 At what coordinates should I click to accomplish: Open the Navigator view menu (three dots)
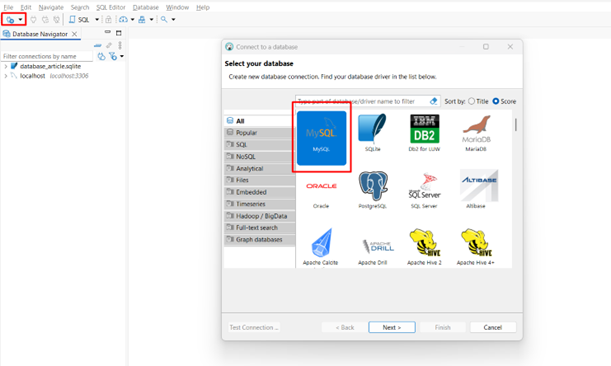pyautogui.click(x=120, y=46)
